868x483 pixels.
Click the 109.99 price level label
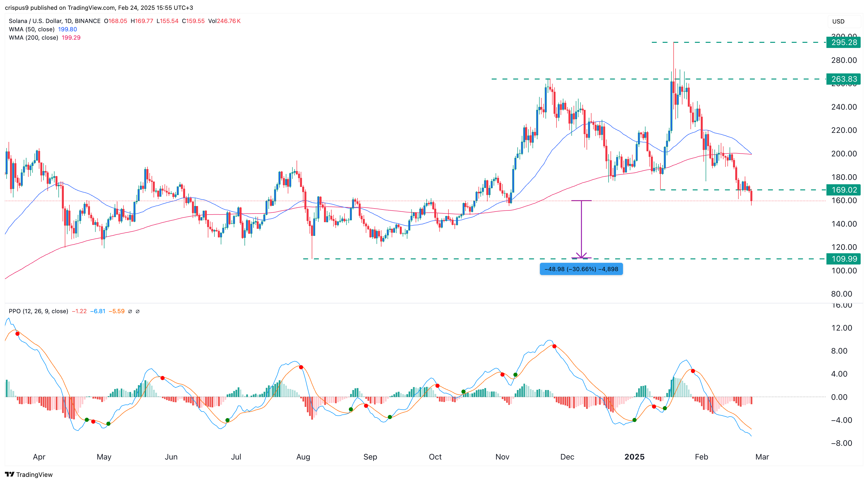[843, 259]
